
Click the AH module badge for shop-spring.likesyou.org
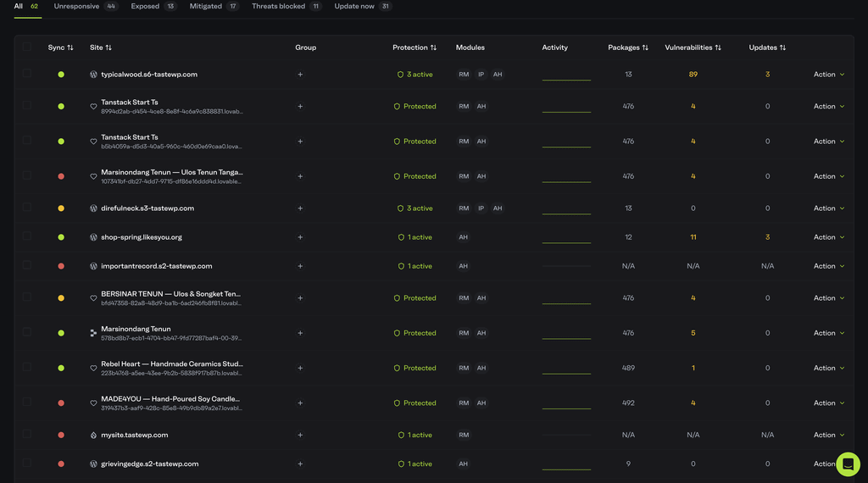pos(464,236)
